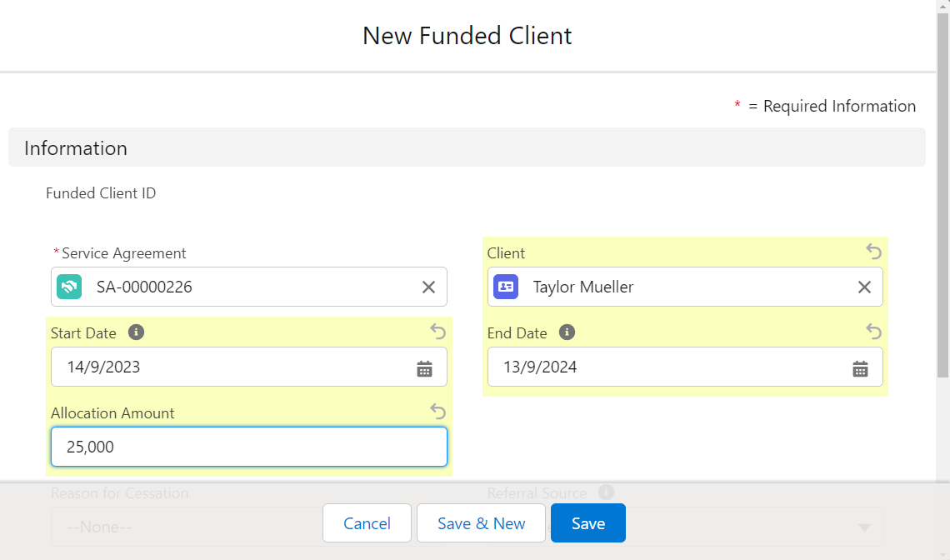
Task: Click the Funded Client ID label
Action: click(101, 193)
